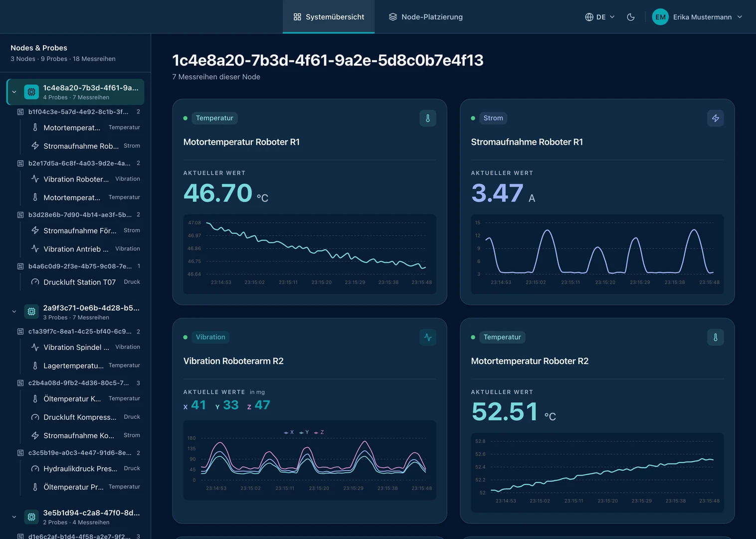Screen dimensions: 756x539
Task: Open Vibration Spindel series in sidebar
Action: pyautogui.click(x=85, y=347)
